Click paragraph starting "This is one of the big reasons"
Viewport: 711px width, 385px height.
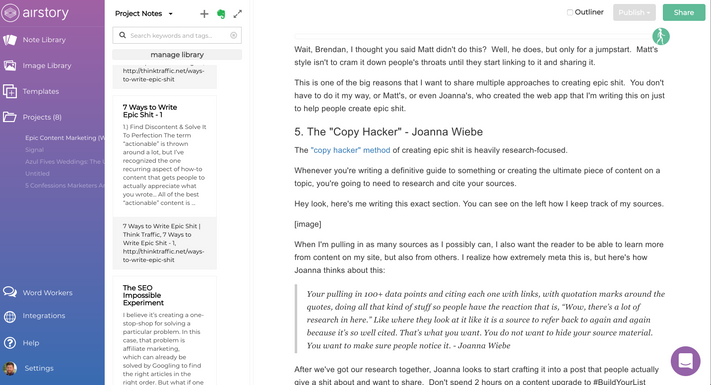point(479,96)
